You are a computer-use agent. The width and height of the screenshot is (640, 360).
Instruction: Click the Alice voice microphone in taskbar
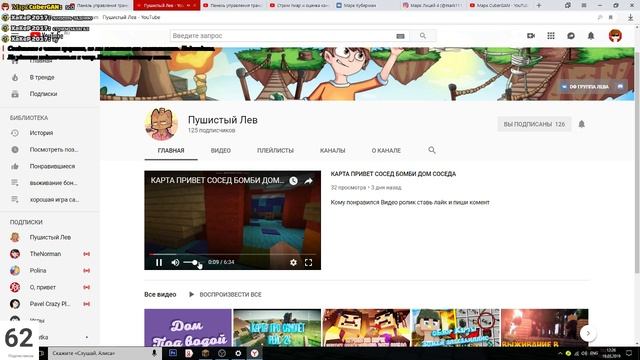(154, 353)
